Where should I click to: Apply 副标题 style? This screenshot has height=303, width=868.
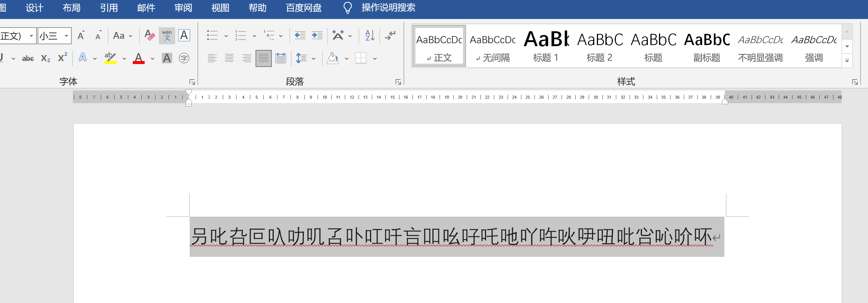[707, 46]
